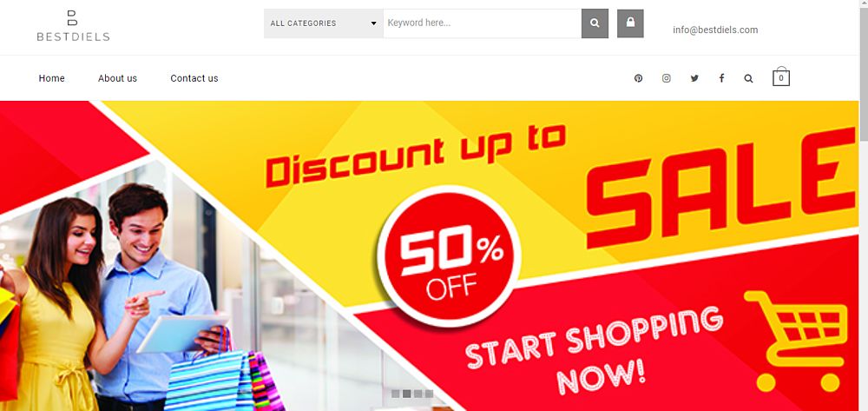Click the navigation bar search magnifier icon
This screenshot has width=868, height=411.
tap(748, 79)
